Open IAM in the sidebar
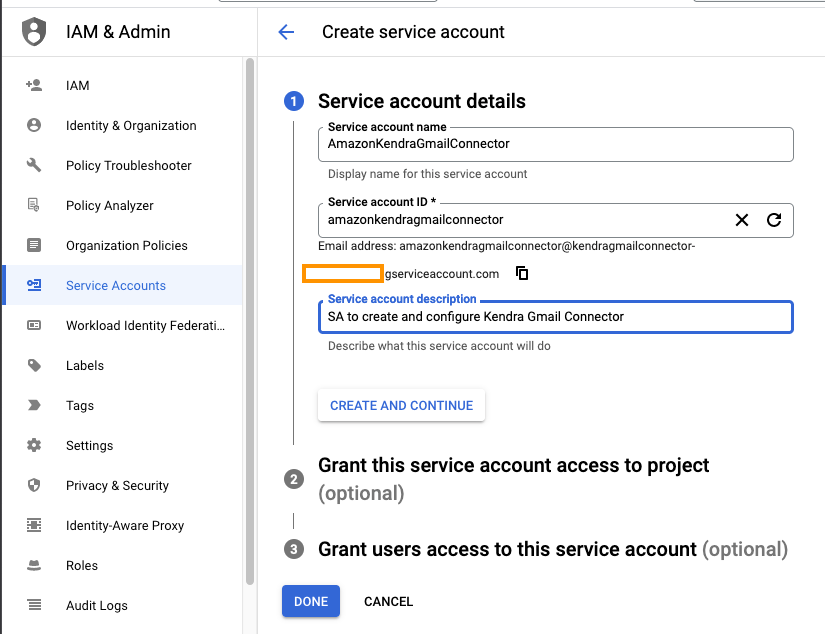The height and width of the screenshot is (634, 825). 122,85
